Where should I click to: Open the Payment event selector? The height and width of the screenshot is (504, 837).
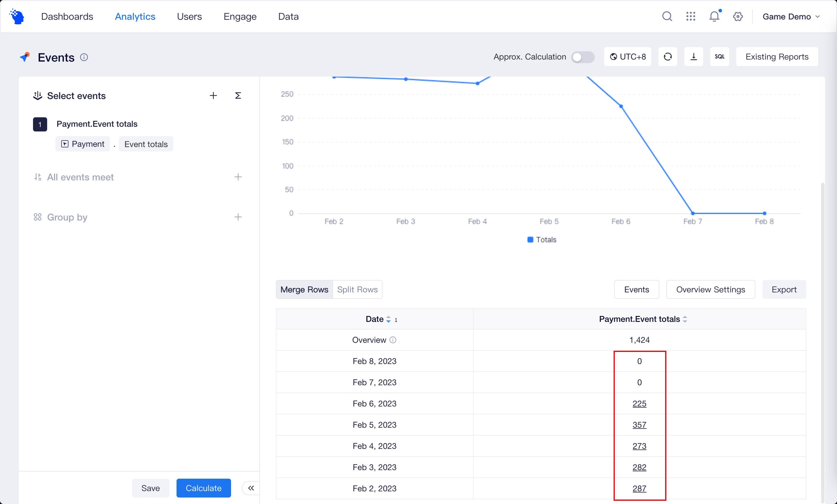(83, 144)
